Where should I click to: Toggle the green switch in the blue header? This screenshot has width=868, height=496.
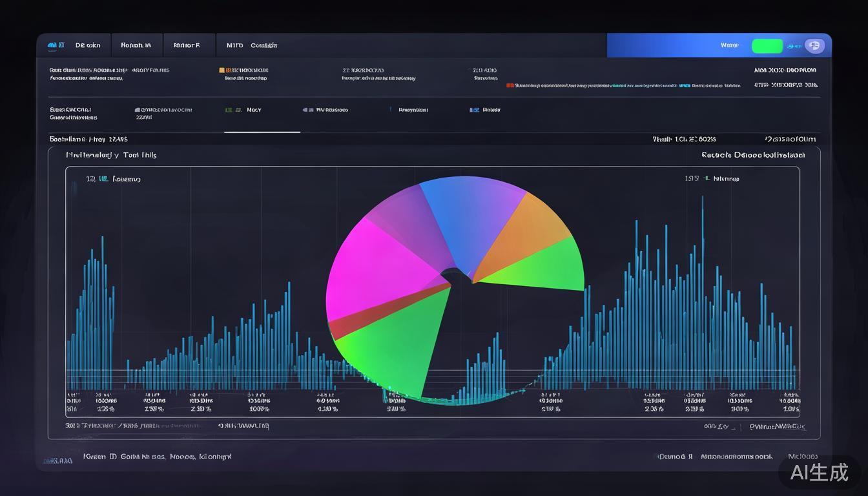click(x=767, y=46)
